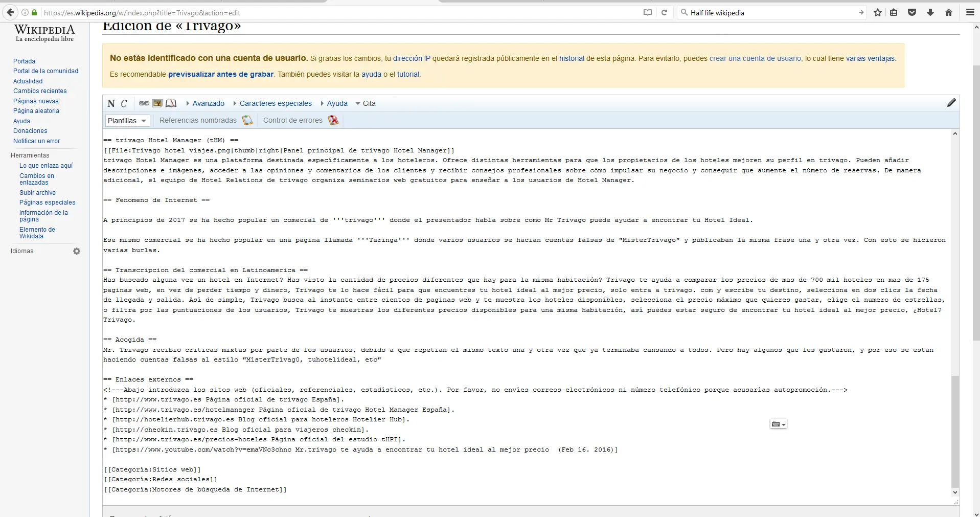Screen dimensions: 980x517
Task: Click crear una cuenta de usuario link
Action: 756,58
